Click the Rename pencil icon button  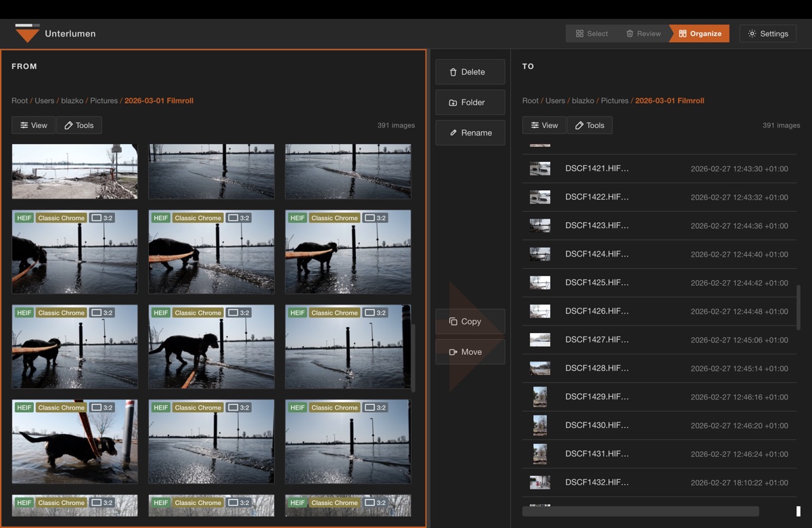(x=470, y=133)
